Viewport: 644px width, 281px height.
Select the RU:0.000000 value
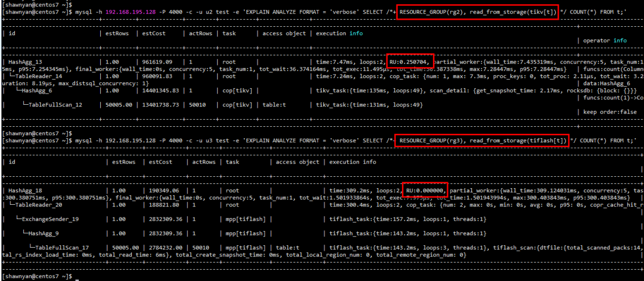click(425, 190)
